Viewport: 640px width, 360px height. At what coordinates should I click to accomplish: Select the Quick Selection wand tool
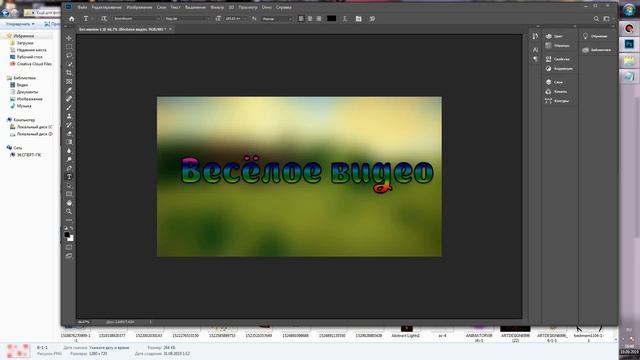tap(69, 64)
